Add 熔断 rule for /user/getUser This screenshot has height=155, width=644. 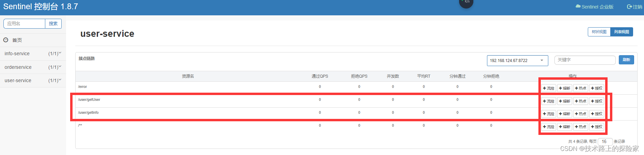(565, 101)
